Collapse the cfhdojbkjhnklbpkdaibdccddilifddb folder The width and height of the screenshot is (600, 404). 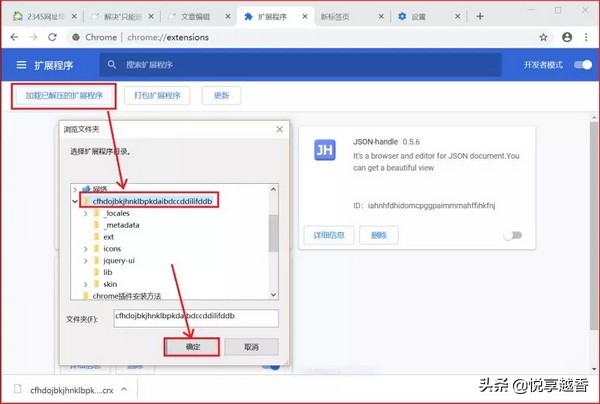(x=75, y=201)
